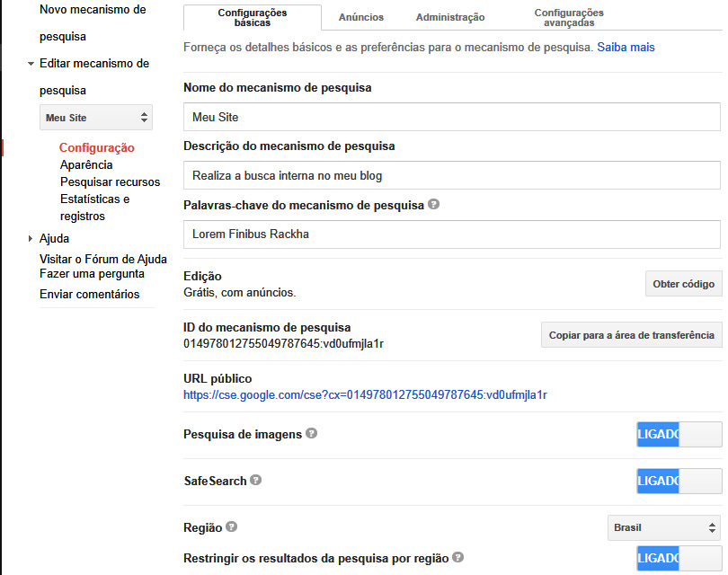Viewport: 728px width, 575px height.
Task: Open the Administração tab
Action: tap(450, 18)
